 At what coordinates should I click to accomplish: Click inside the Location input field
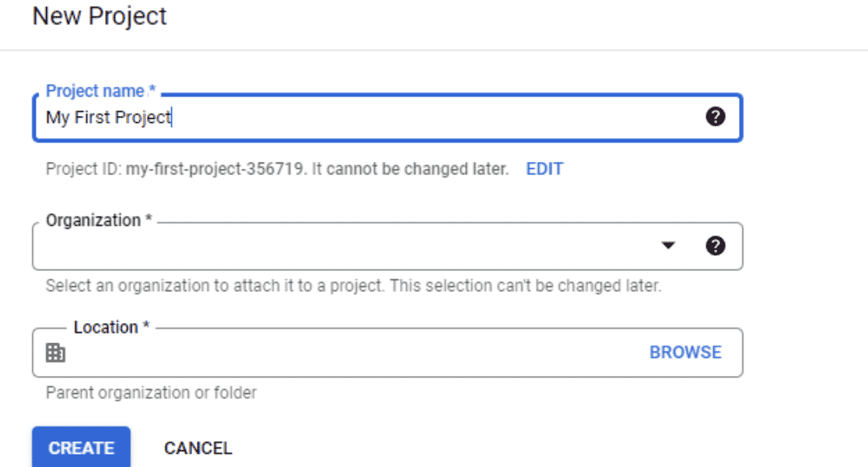(350, 353)
